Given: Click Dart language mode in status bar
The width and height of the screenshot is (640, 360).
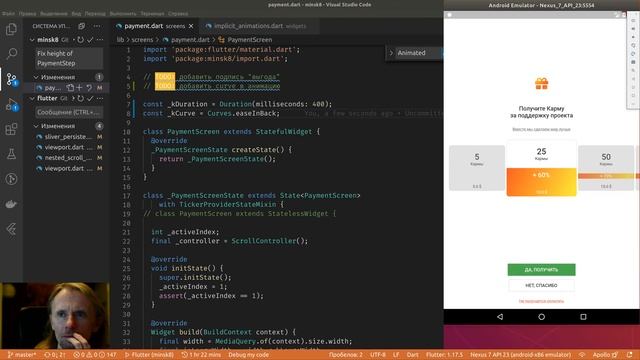Looking at the screenshot, I should click(412, 355).
